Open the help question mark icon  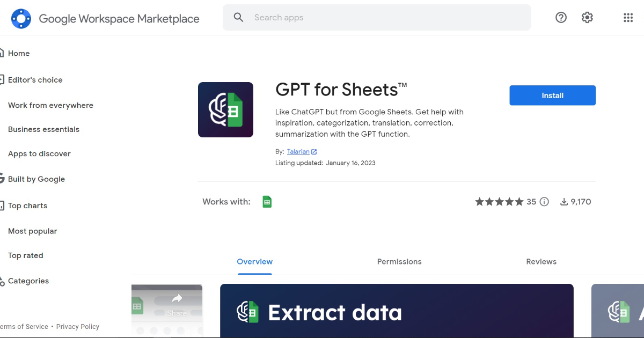[561, 17]
